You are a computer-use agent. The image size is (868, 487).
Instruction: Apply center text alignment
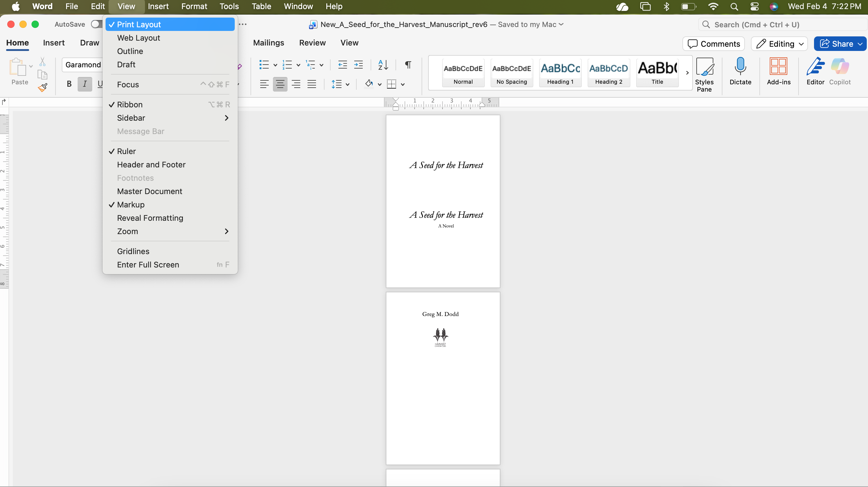tap(280, 84)
